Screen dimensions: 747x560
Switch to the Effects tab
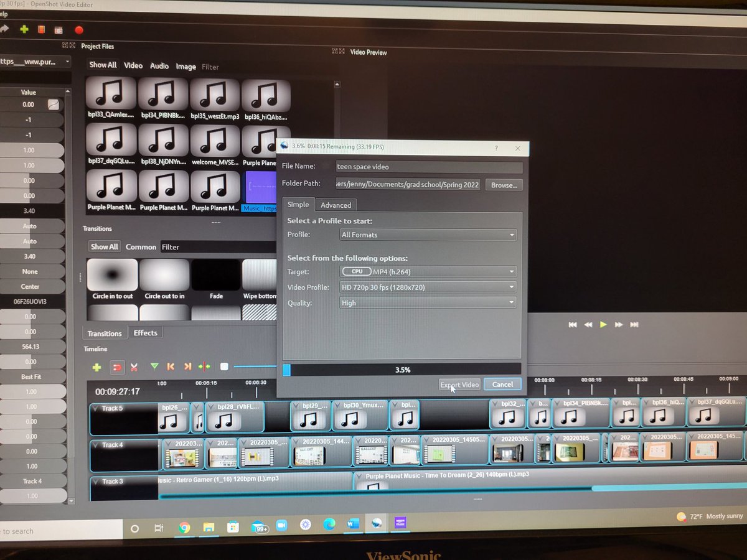pyautogui.click(x=146, y=333)
